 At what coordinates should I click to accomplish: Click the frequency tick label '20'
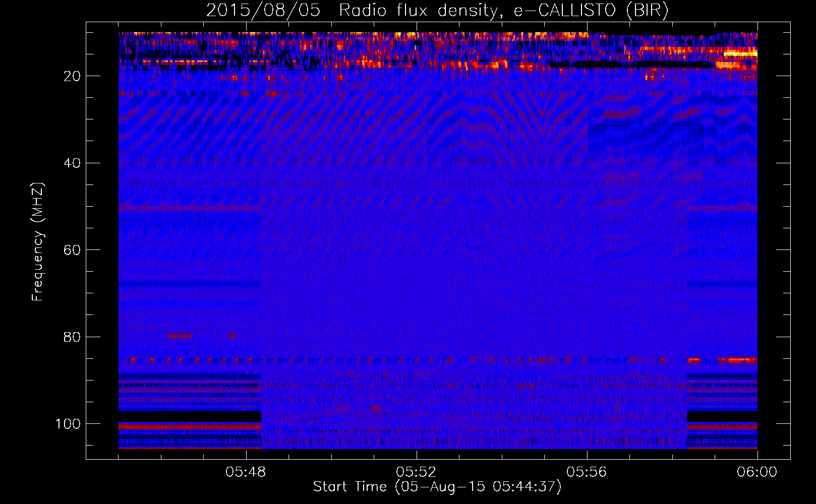point(72,76)
